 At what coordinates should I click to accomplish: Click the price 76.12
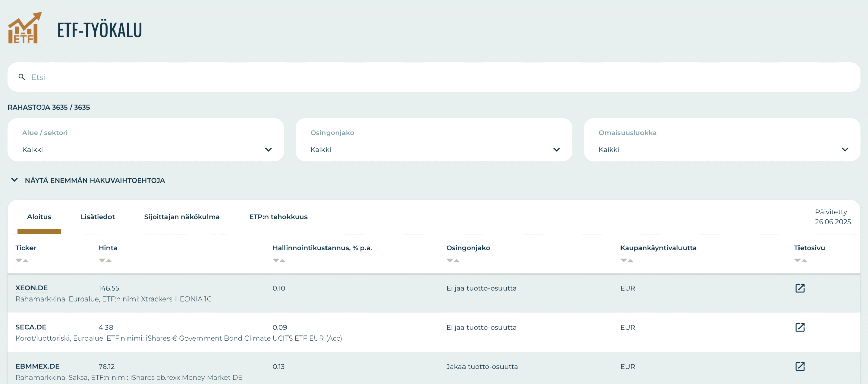click(106, 367)
